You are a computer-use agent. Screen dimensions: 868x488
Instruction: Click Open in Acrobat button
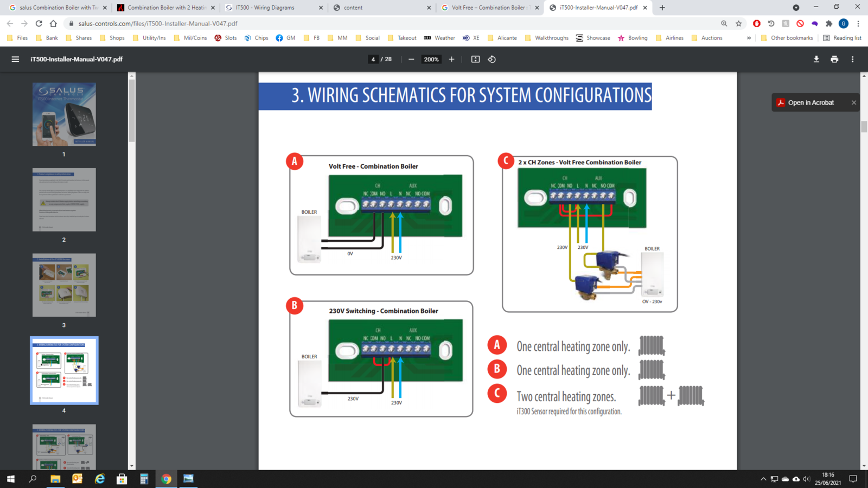810,102
